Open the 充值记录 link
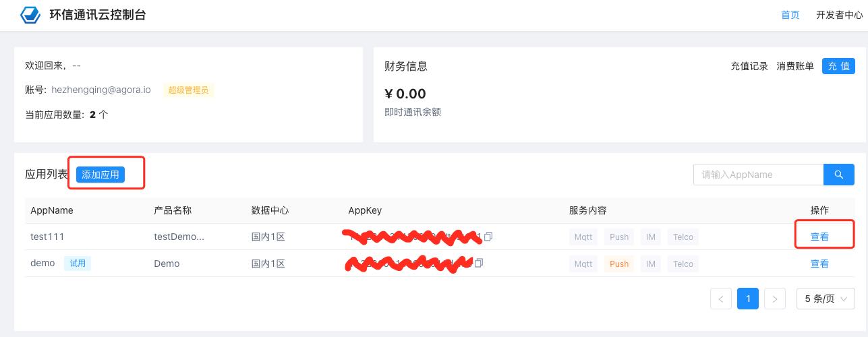868x337 pixels. point(749,66)
